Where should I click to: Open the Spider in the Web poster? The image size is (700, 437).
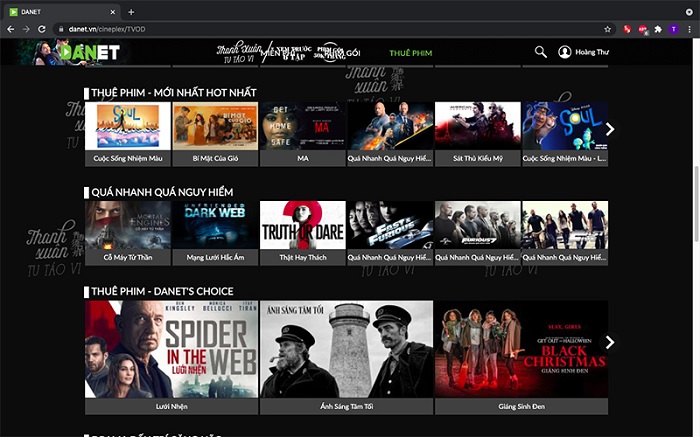pos(171,349)
